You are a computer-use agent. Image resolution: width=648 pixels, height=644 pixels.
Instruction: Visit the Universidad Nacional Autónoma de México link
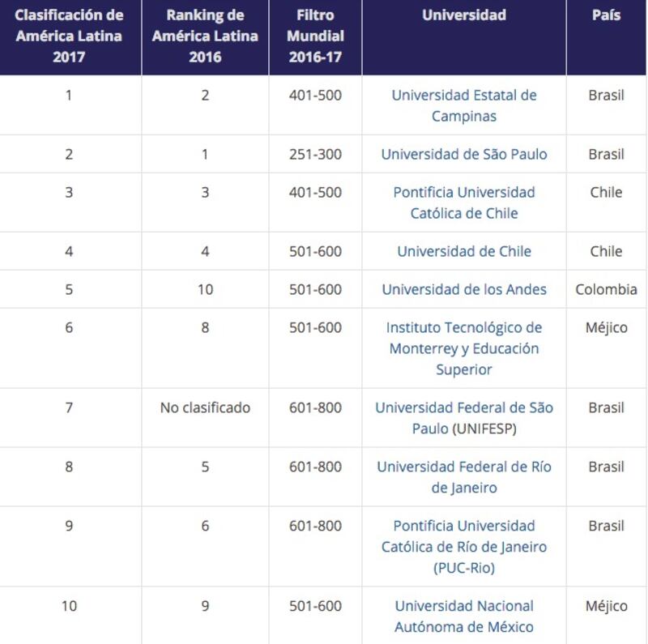click(x=463, y=616)
